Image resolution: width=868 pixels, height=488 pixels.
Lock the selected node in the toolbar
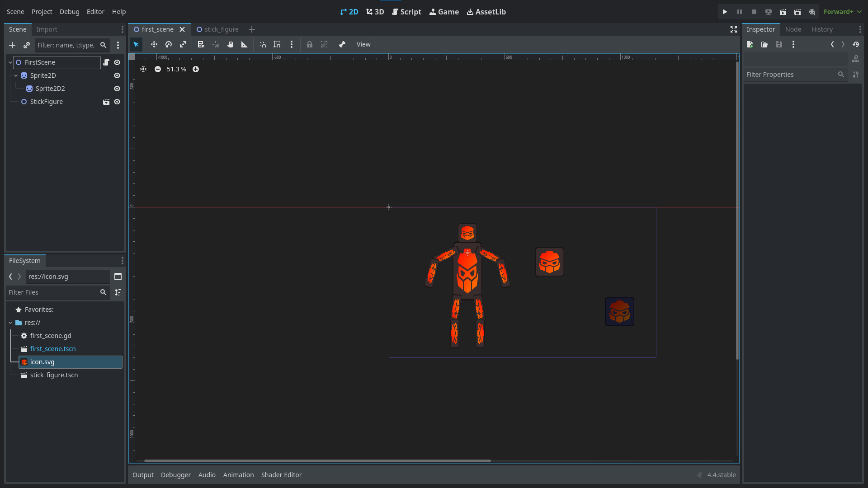coord(309,44)
